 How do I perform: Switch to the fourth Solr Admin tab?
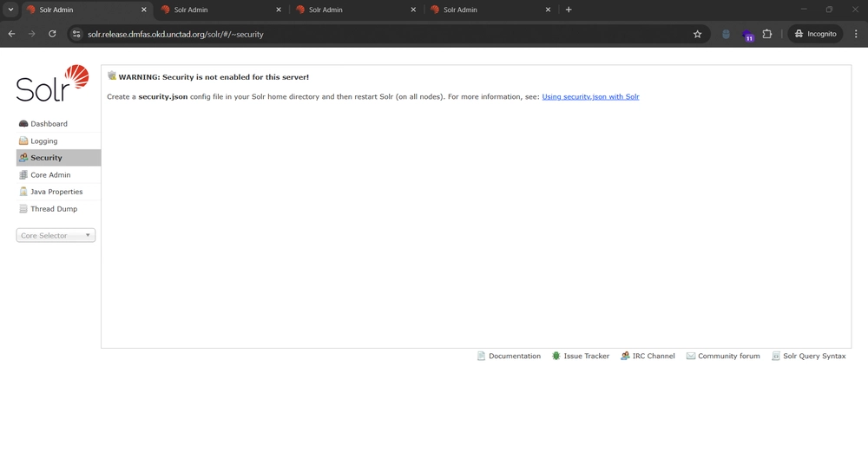(x=490, y=10)
